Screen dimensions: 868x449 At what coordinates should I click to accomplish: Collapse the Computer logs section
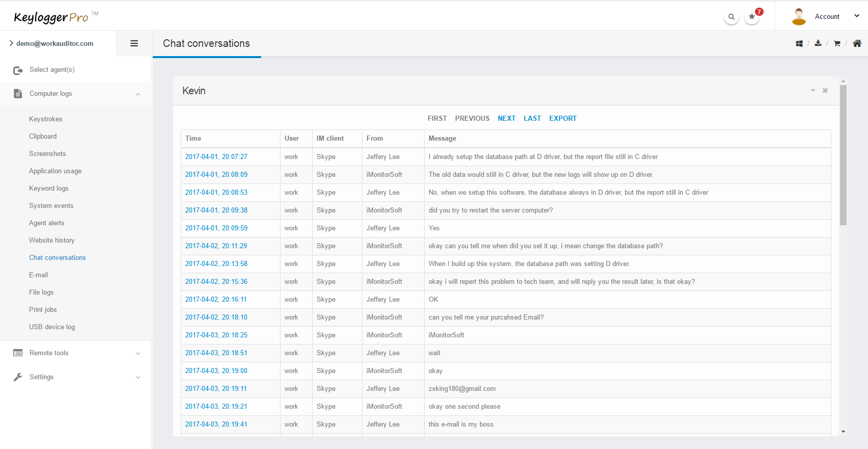click(138, 94)
